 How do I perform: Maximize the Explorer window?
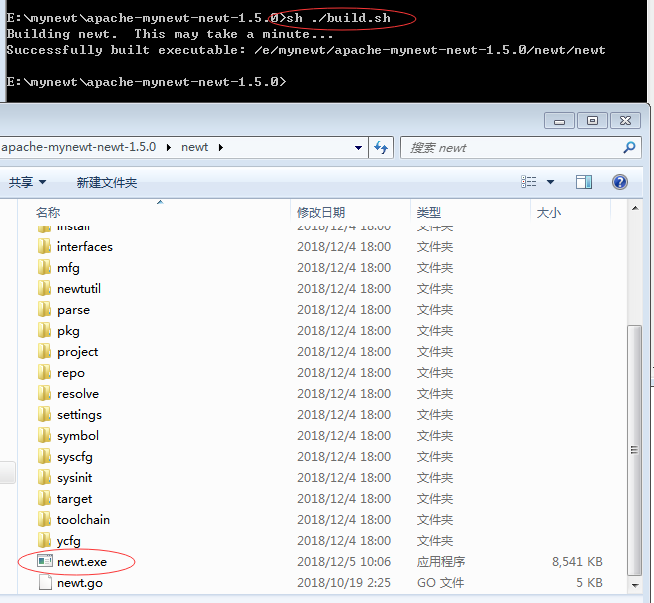592,121
